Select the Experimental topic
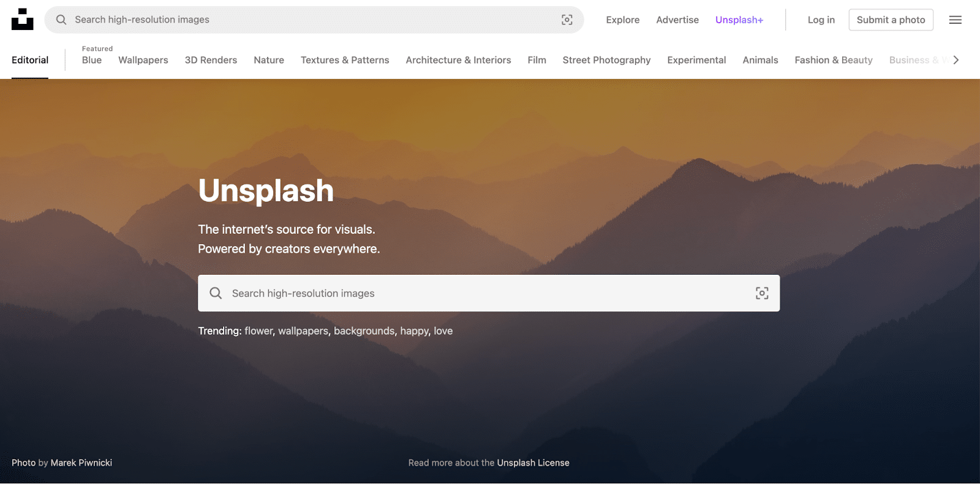The width and height of the screenshot is (980, 484). click(x=696, y=60)
